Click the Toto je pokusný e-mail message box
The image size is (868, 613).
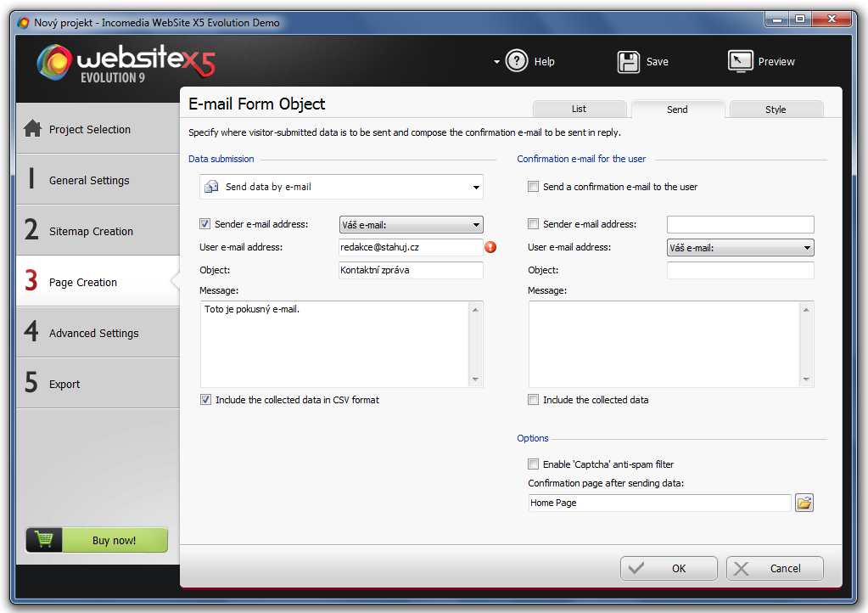[x=335, y=344]
